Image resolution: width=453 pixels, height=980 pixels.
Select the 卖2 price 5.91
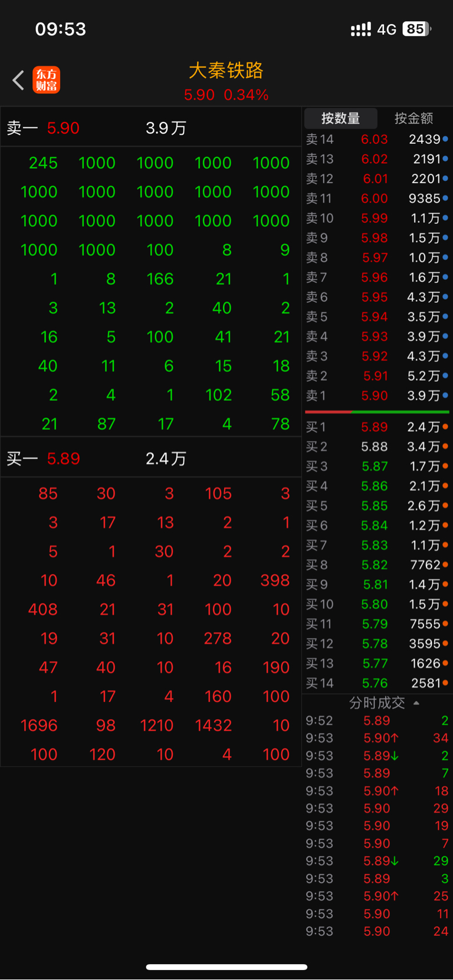(x=375, y=376)
